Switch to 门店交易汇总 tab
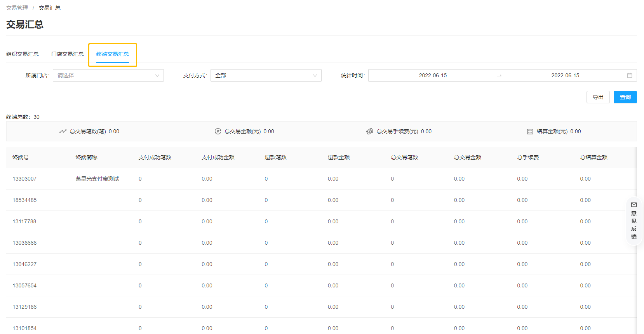Screen dimensions: 644x334 (x=68, y=54)
